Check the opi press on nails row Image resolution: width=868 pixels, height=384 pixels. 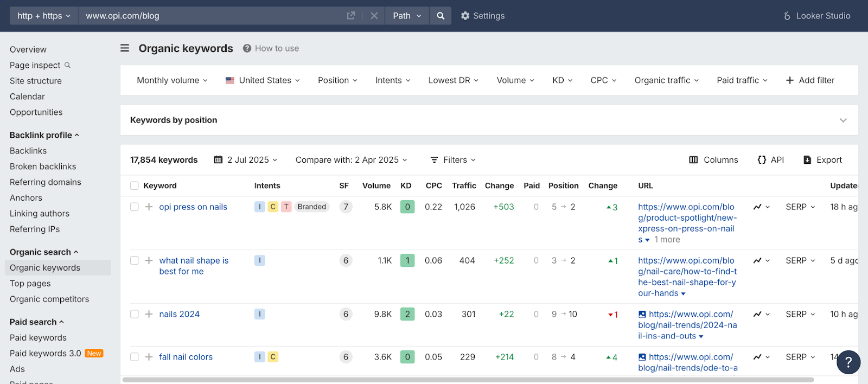coord(135,207)
